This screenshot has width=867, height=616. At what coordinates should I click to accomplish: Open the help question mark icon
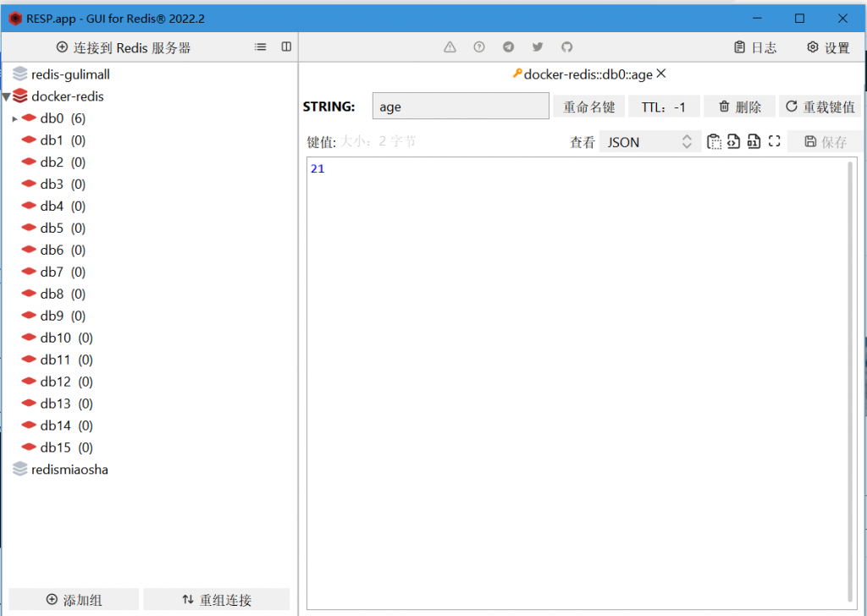tap(479, 47)
